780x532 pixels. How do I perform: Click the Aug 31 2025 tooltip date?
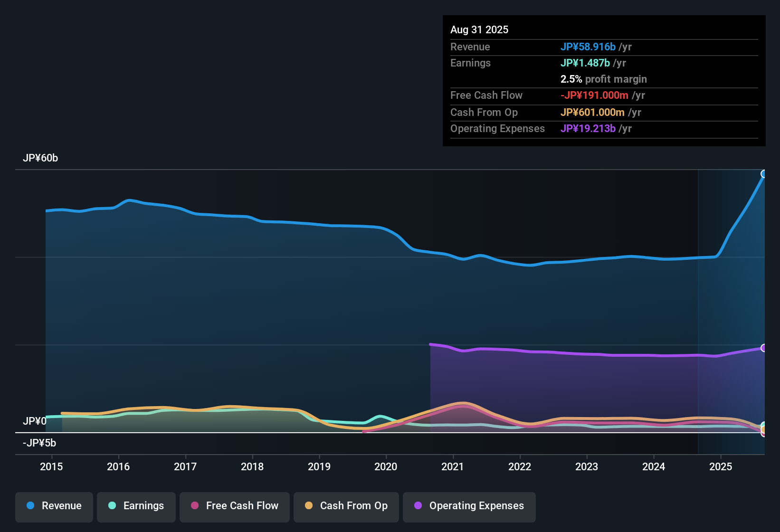pyautogui.click(x=479, y=29)
